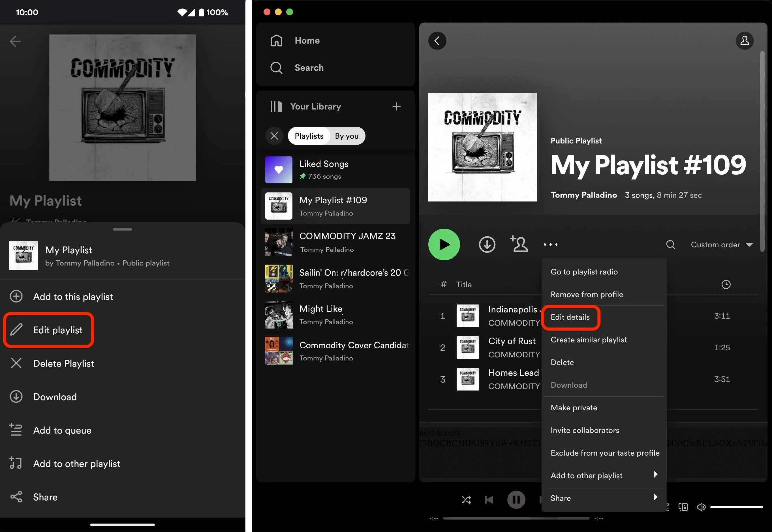
Task: Select My Playlist #109 in library list
Action: point(335,206)
